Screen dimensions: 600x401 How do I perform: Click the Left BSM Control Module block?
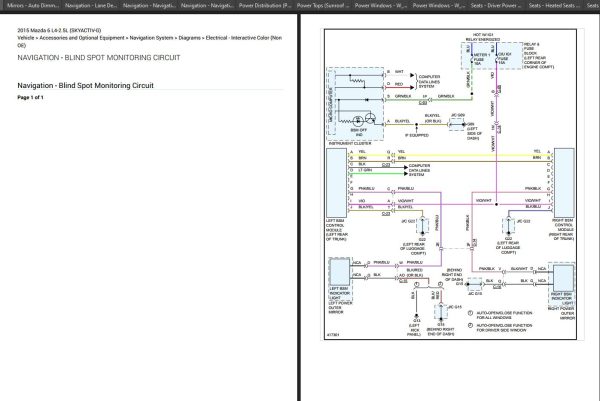(x=336, y=183)
